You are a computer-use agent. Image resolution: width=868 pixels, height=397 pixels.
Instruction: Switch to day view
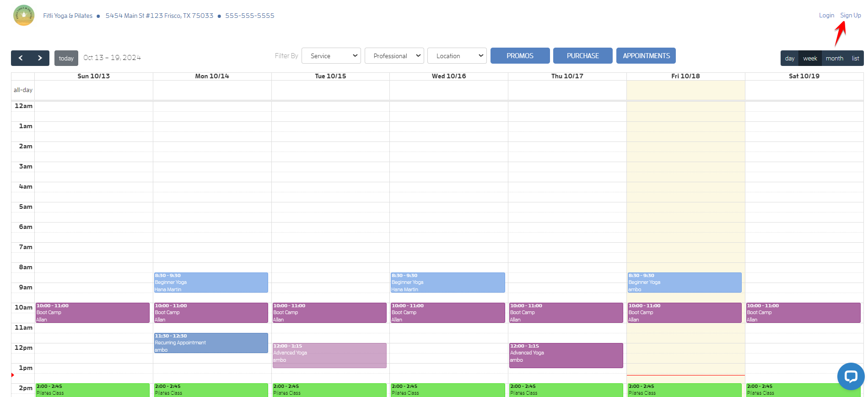coord(790,58)
